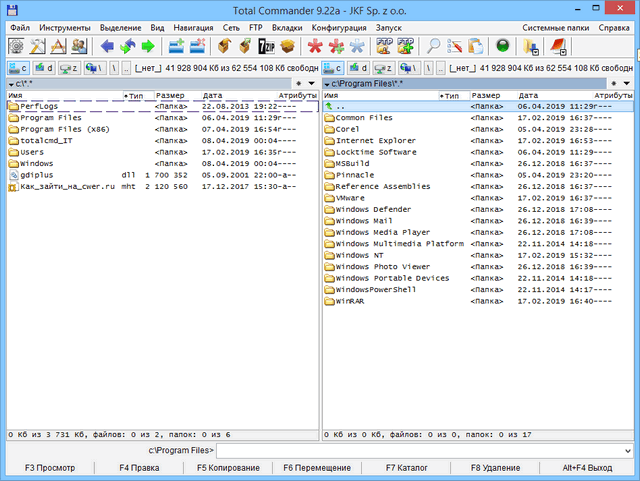Viewport: 640px width, 481px height.
Task: Click the blue back arrow toolbar icon
Action: [108, 46]
